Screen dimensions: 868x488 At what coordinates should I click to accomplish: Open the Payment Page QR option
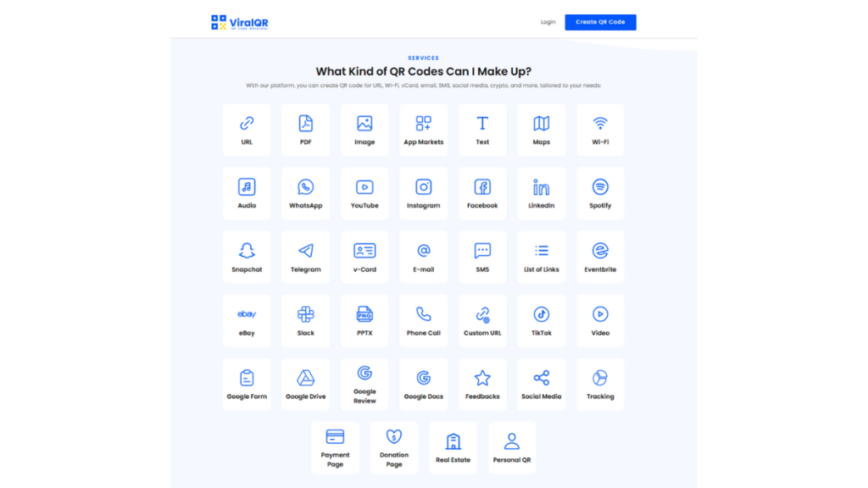(335, 448)
